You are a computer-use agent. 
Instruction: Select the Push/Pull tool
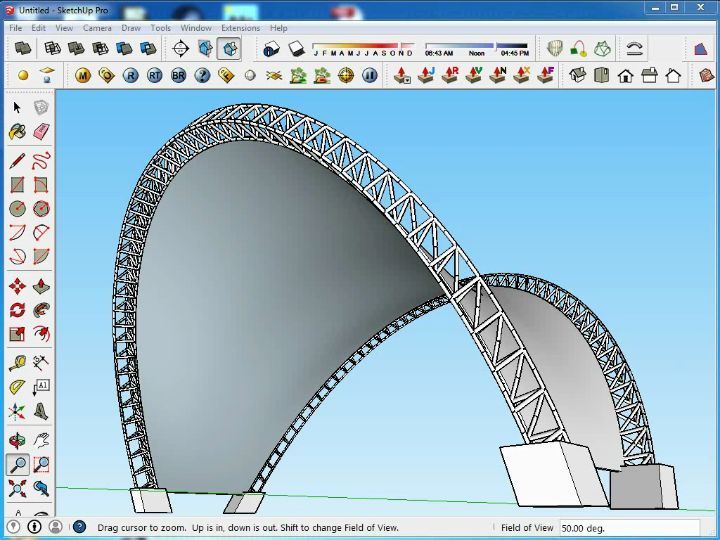(41, 286)
